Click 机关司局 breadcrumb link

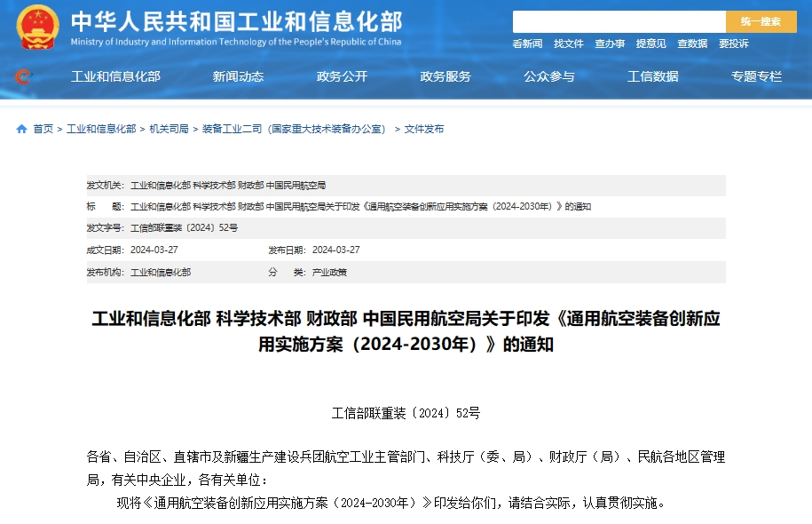point(169,129)
